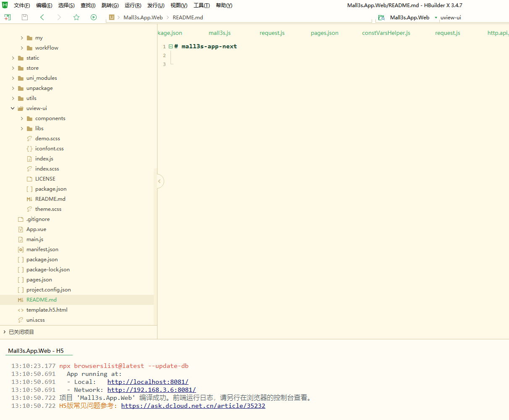Open the http://localhost:8081/ link
The width and height of the screenshot is (509, 420).
coord(148,382)
